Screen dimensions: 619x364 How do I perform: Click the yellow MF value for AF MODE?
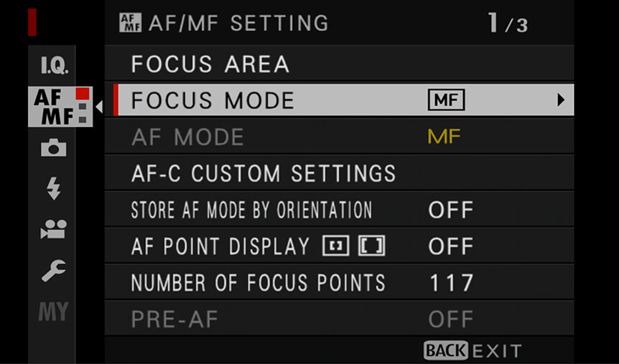pyautogui.click(x=444, y=137)
